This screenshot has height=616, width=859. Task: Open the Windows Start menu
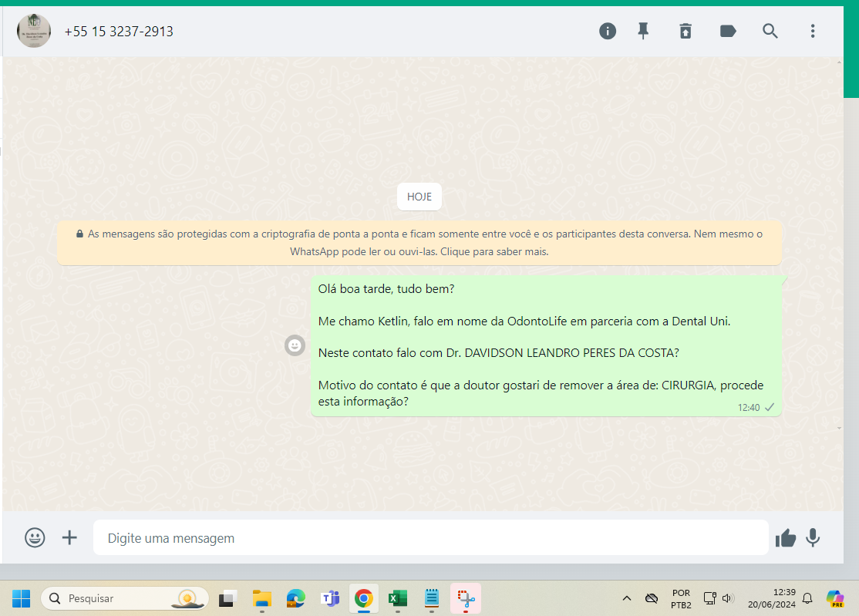(x=22, y=598)
